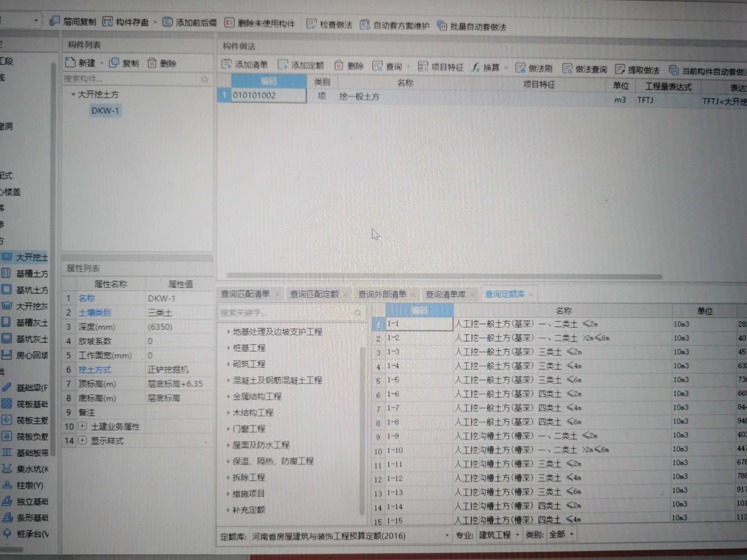Expand 地基处理及边坡支护工程 category
The width and height of the screenshot is (747, 560).
(x=228, y=332)
